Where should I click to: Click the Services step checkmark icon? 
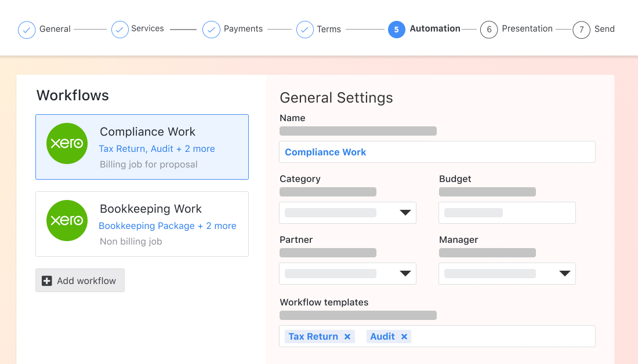[120, 30]
